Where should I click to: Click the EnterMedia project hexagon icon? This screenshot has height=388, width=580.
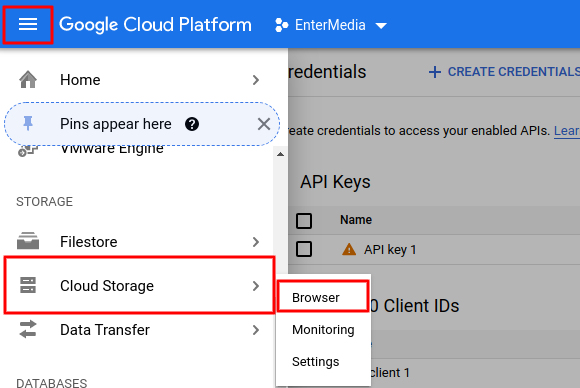(281, 25)
